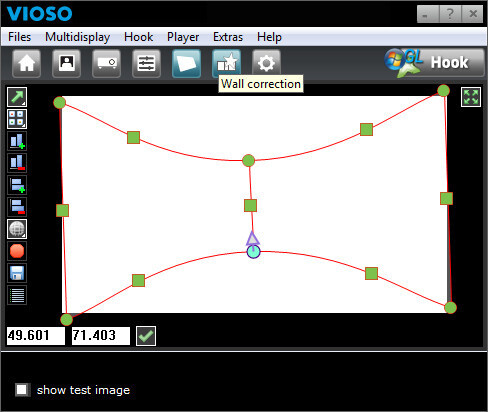The width and height of the screenshot is (488, 412).
Task: Click the add column icon
Action: (x=17, y=141)
